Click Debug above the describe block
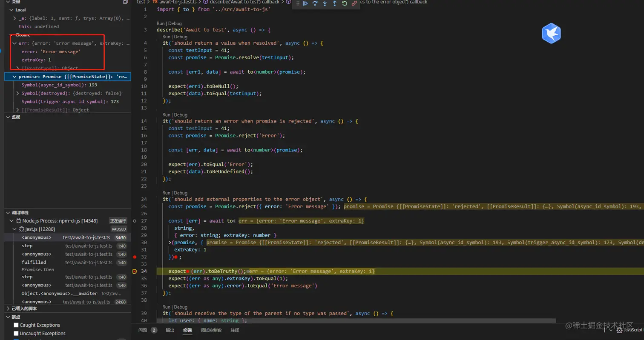The height and width of the screenshot is (340, 644). point(175,23)
